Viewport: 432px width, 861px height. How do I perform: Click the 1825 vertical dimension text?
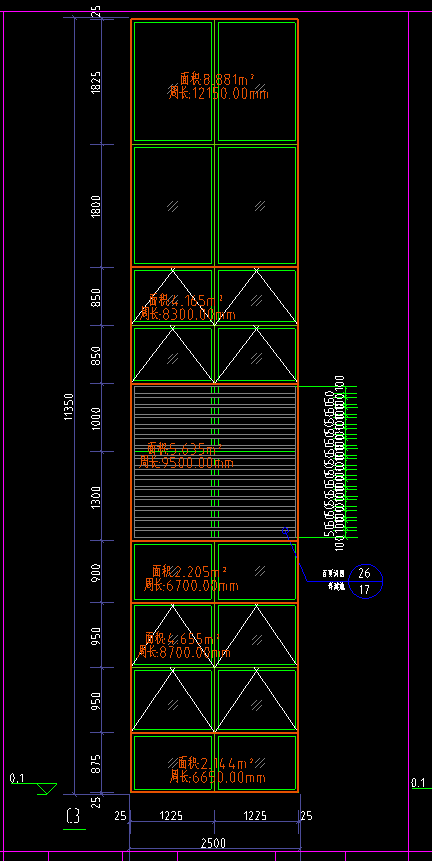96,82
